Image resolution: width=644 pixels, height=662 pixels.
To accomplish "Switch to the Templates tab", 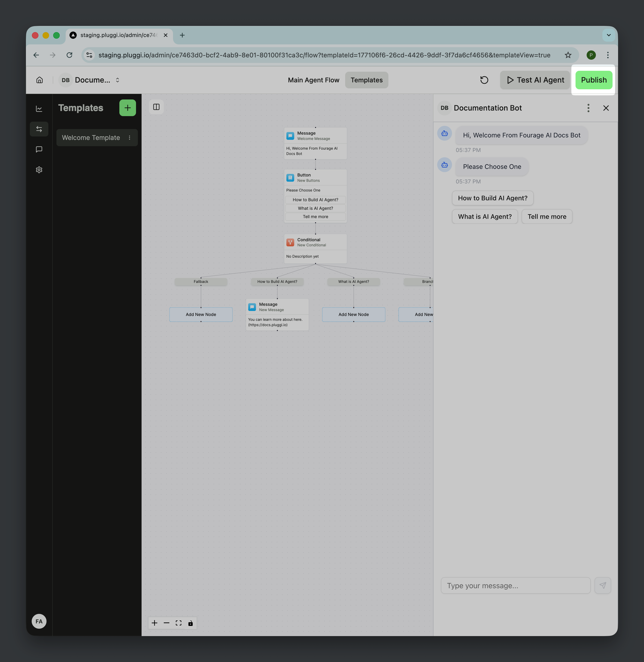I will pyautogui.click(x=366, y=80).
